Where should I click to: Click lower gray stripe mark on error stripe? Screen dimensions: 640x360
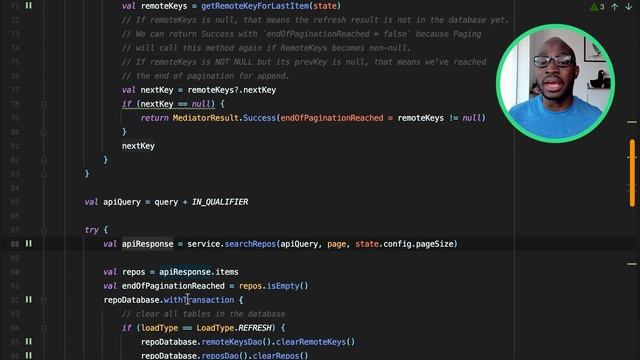click(x=632, y=264)
